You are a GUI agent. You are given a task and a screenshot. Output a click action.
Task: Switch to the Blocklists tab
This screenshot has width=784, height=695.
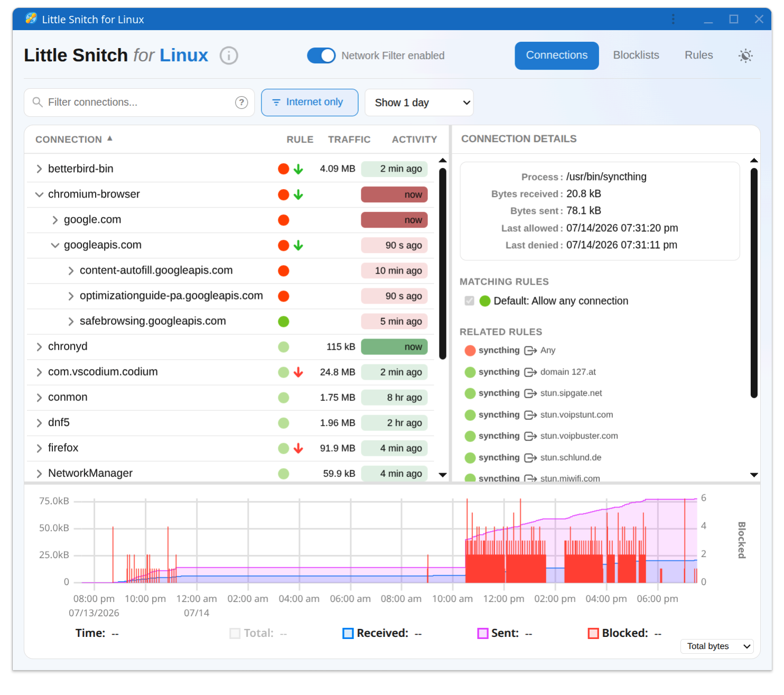point(636,55)
